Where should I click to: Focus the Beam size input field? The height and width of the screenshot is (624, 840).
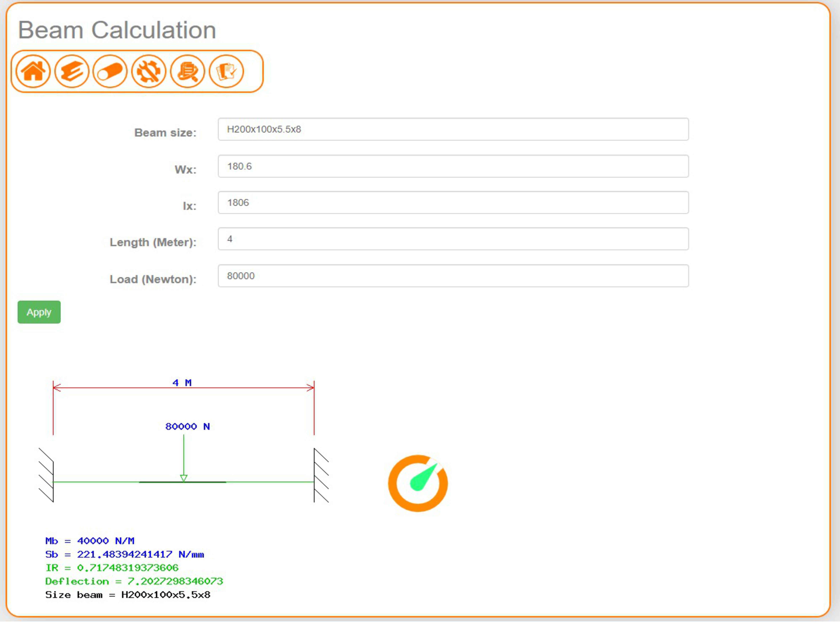coord(453,129)
